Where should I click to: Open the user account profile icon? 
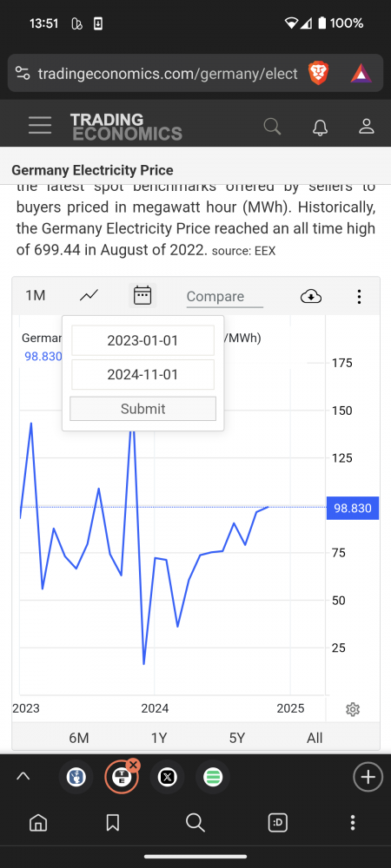[367, 126]
